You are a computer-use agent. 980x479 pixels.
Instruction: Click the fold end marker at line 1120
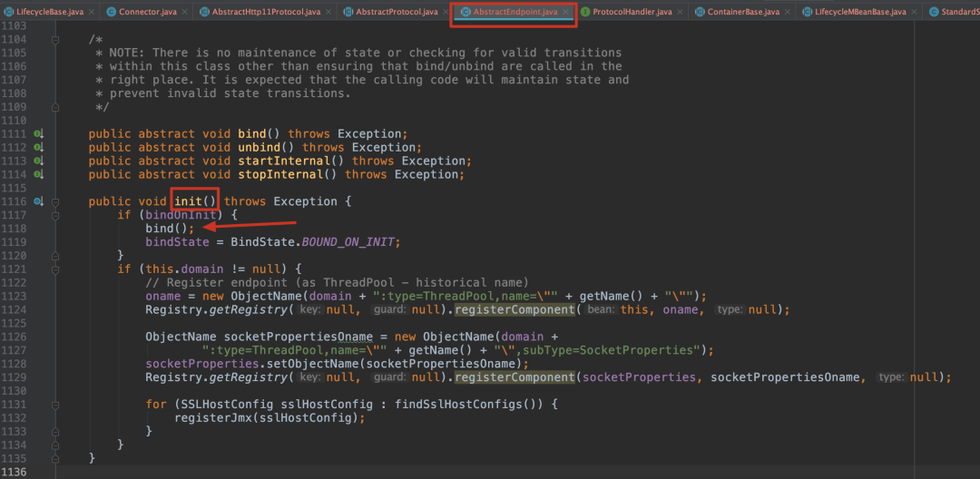[55, 256]
